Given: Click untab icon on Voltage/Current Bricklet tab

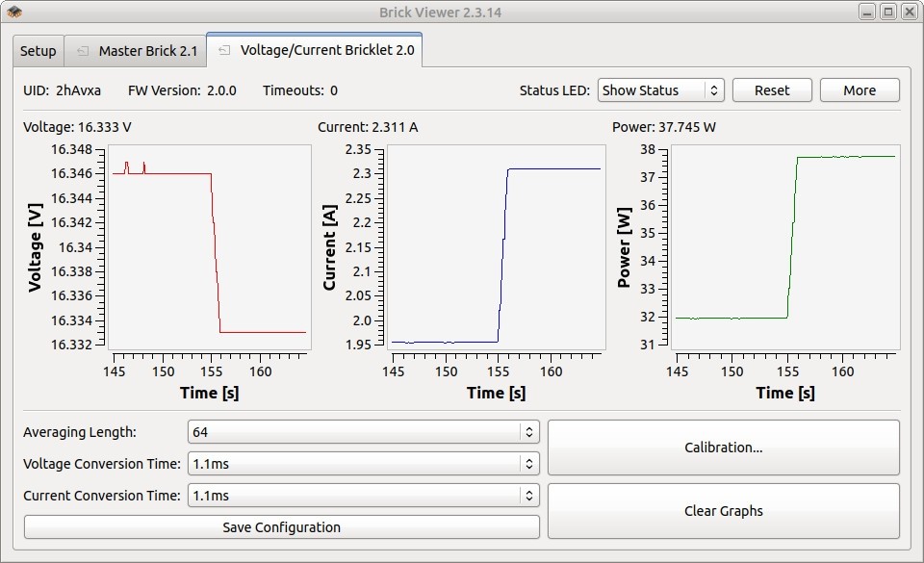Looking at the screenshot, I should point(224,50).
